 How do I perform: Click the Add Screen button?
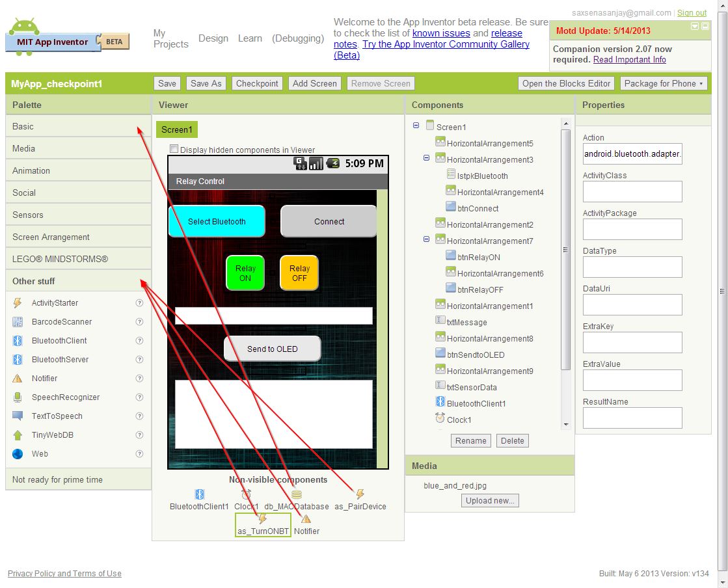tap(315, 83)
